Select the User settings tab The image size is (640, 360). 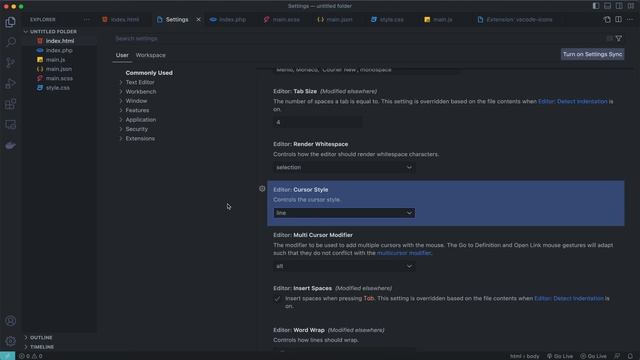tap(122, 55)
